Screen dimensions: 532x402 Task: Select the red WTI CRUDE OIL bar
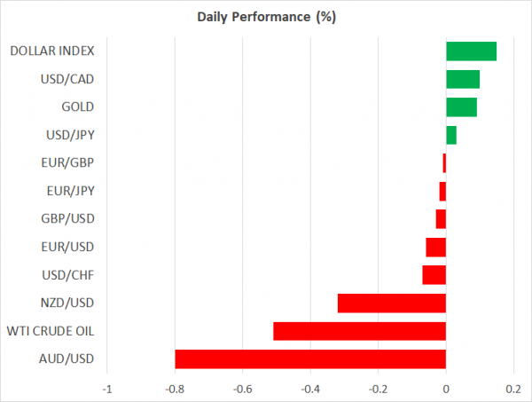[359, 331]
